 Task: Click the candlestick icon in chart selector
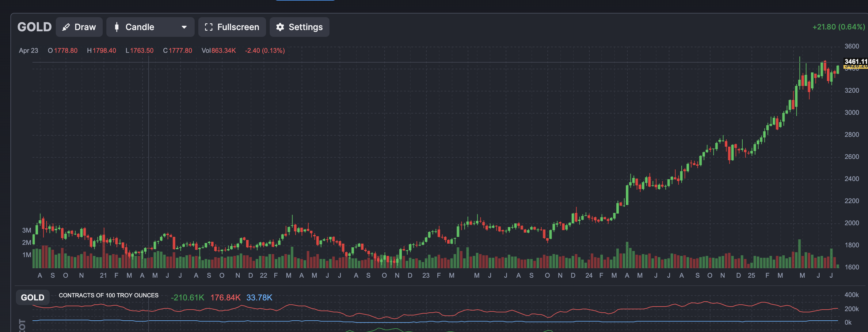116,27
